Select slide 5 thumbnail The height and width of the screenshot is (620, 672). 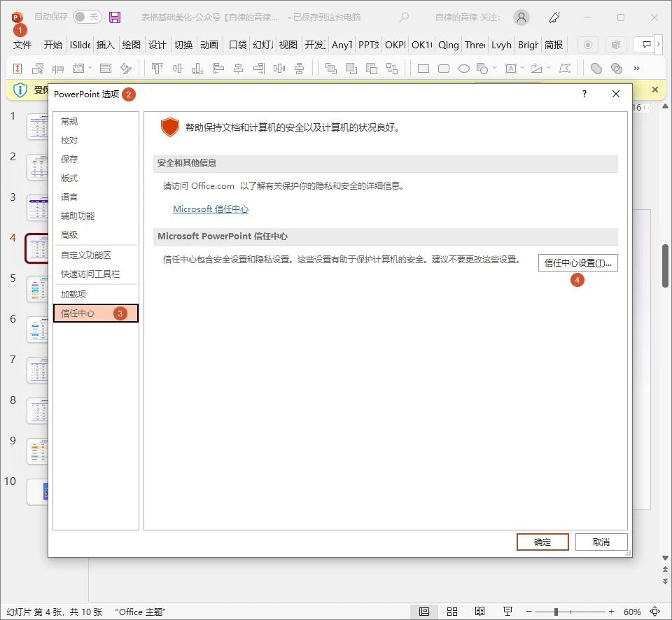[36, 288]
